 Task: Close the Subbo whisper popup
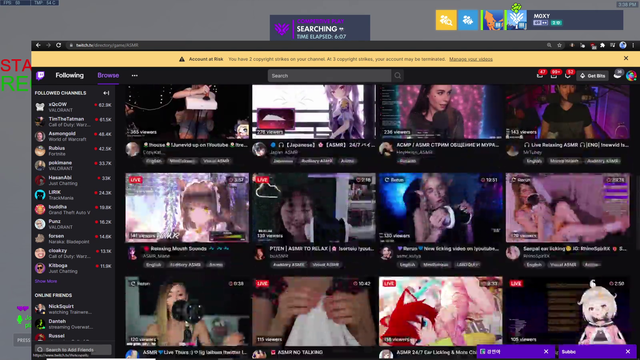628,351
